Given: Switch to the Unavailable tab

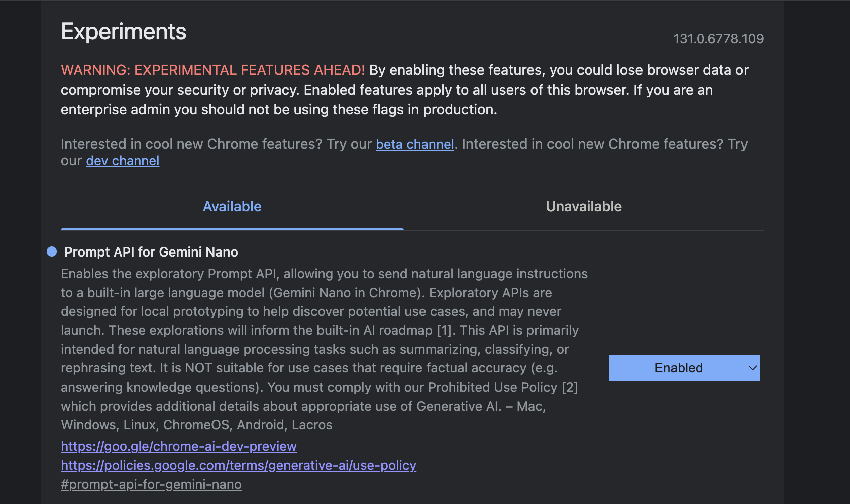Looking at the screenshot, I should tap(584, 207).
